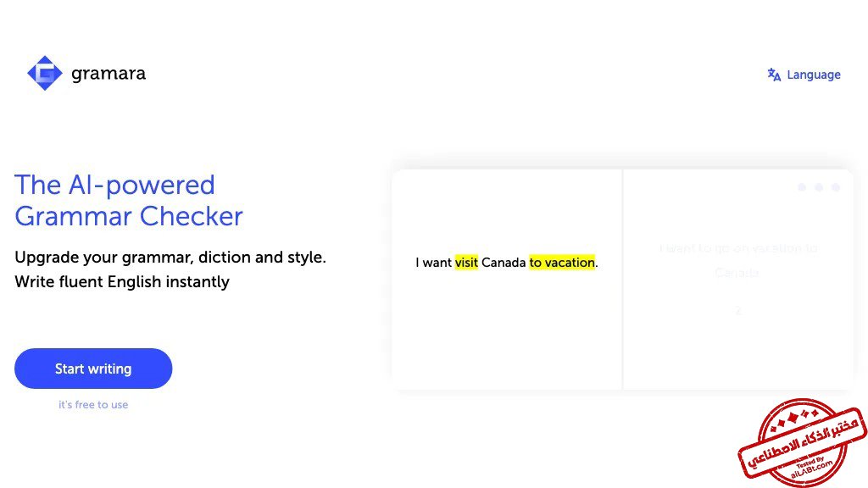
Task: Click the first of the three panel dots
Action: pos(802,187)
